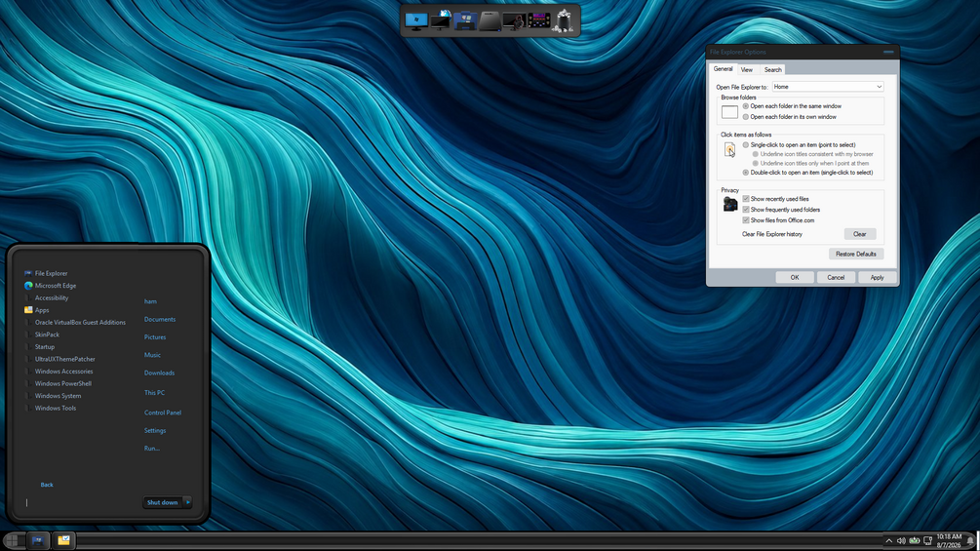This screenshot has height=551, width=980.
Task: Click Back link in Start menu
Action: tap(47, 485)
